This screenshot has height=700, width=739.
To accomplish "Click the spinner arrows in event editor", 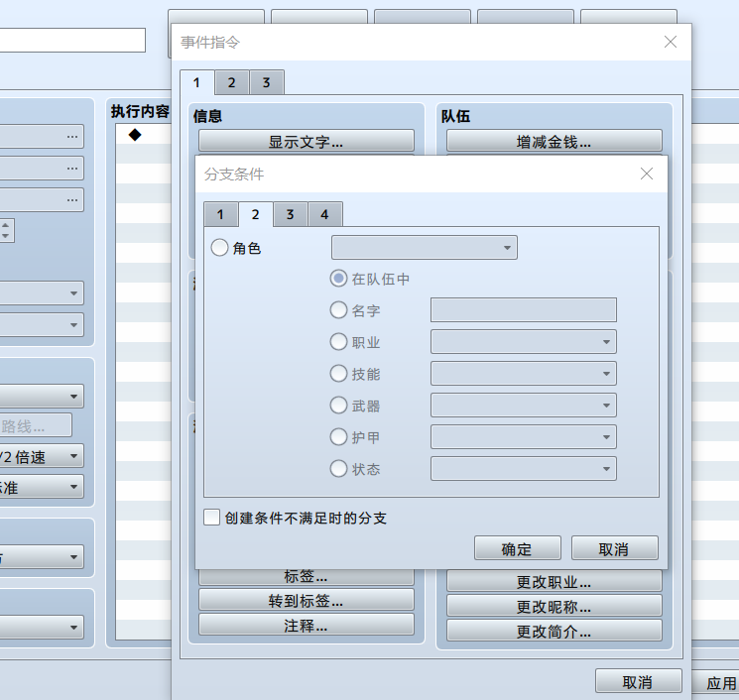I will 6,230.
